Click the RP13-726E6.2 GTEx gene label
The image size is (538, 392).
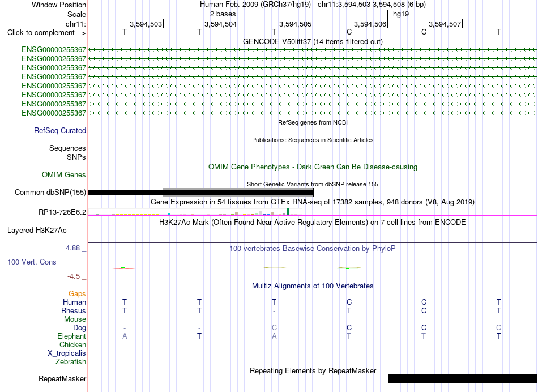[62, 212]
